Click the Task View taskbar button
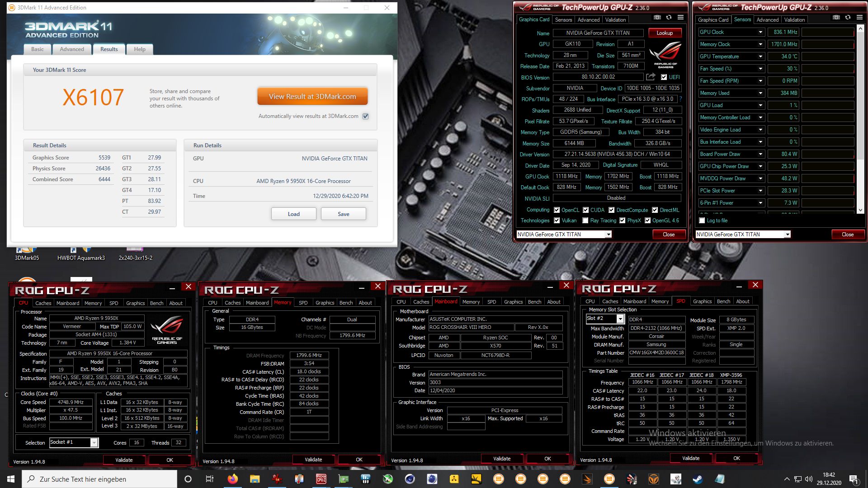The height and width of the screenshot is (488, 868). (x=209, y=479)
